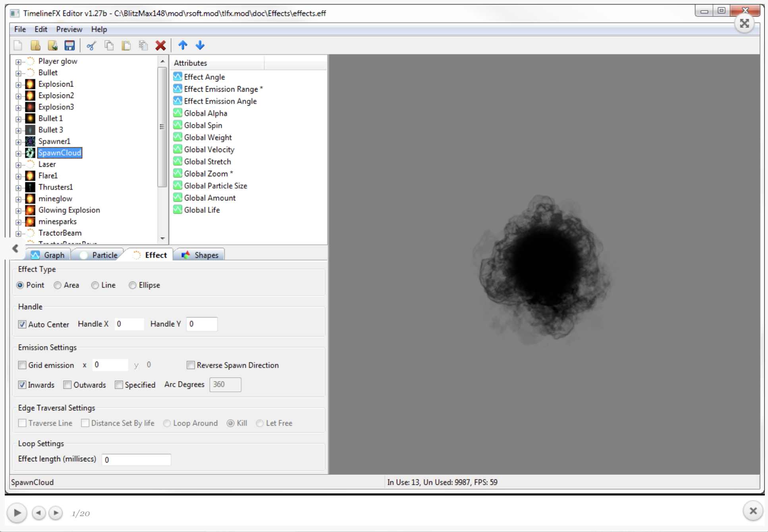
Task: Click the new blank file icon
Action: click(x=18, y=46)
